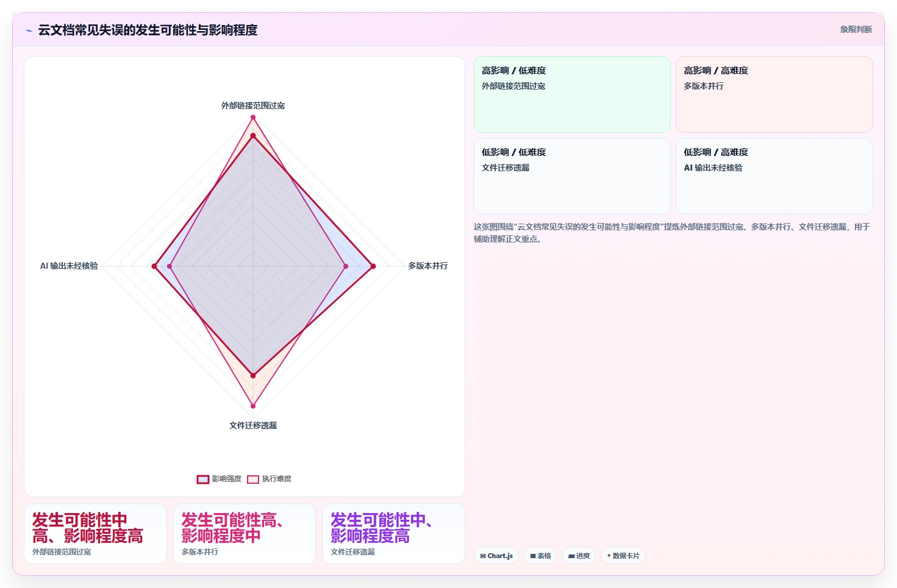Click the 影响强度 legend color box
Image resolution: width=897 pixels, height=588 pixels.
coord(203,480)
